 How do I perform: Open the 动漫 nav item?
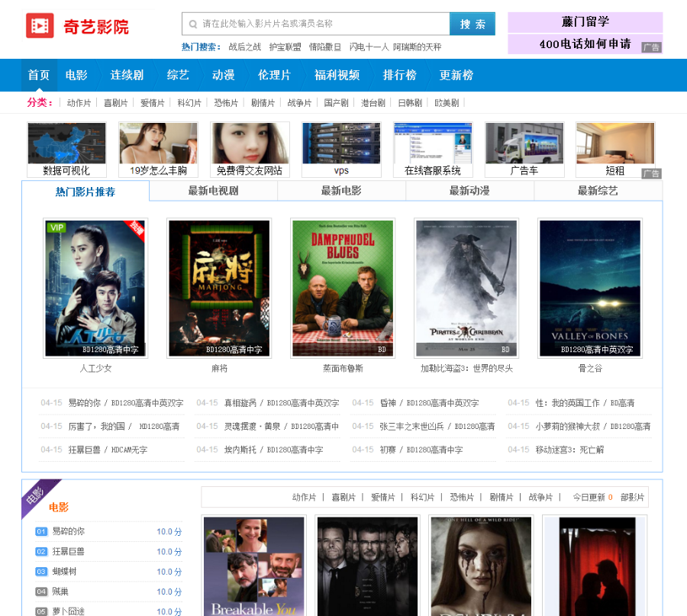(224, 75)
